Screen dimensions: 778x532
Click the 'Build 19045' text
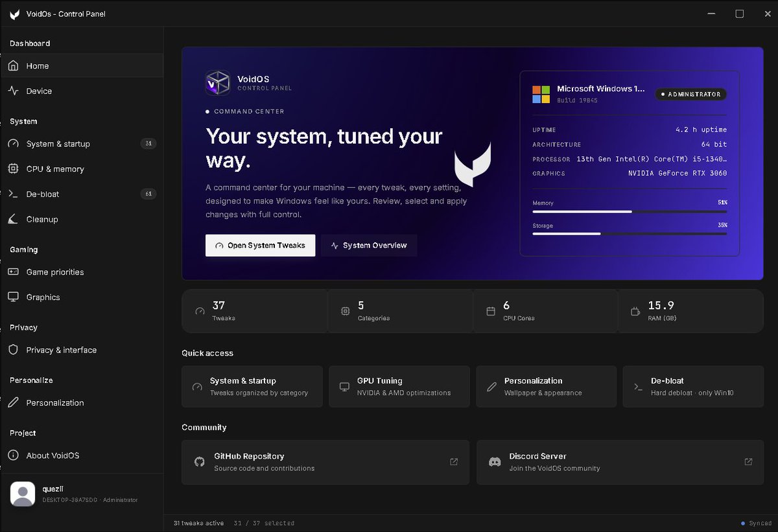pos(577,100)
